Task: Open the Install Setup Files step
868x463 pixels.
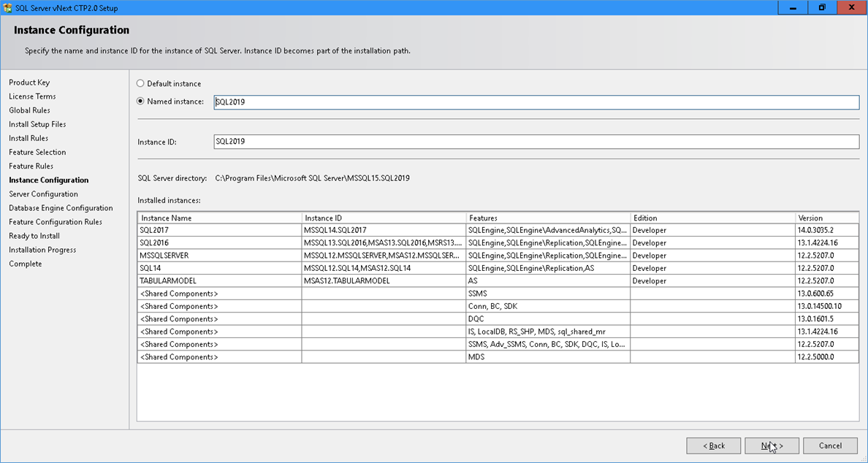Action: click(37, 124)
